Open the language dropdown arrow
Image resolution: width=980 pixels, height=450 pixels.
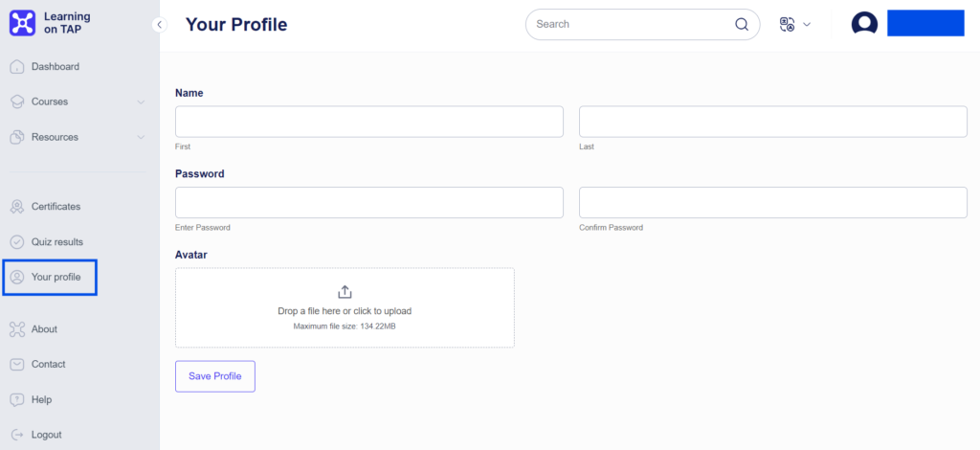coord(807,25)
